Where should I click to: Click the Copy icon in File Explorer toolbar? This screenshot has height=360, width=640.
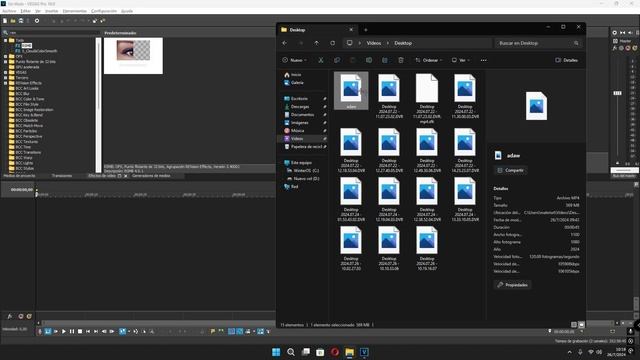point(337,60)
